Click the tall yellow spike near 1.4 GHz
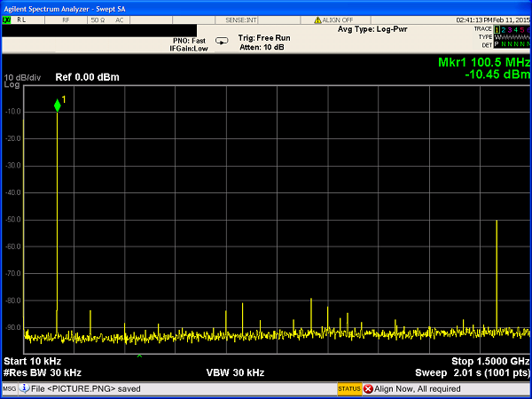The height and width of the screenshot is (399, 532). (497, 266)
